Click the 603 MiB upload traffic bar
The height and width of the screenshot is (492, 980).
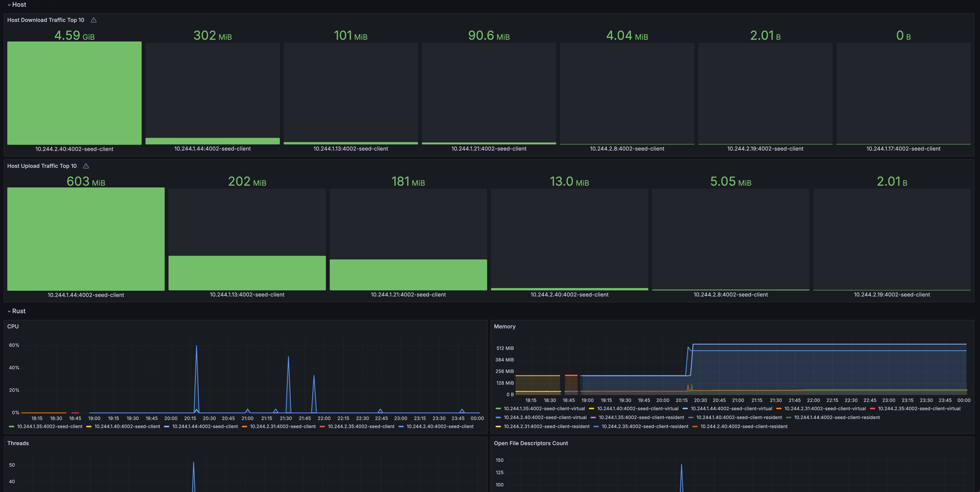tap(86, 239)
